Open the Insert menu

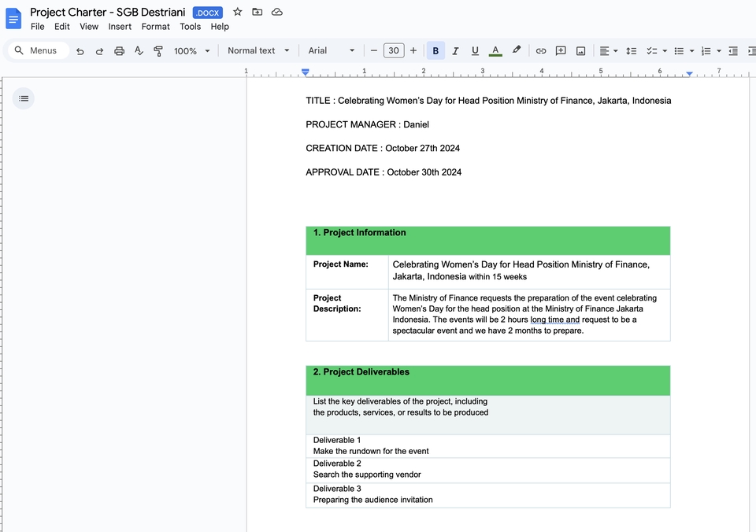120,27
